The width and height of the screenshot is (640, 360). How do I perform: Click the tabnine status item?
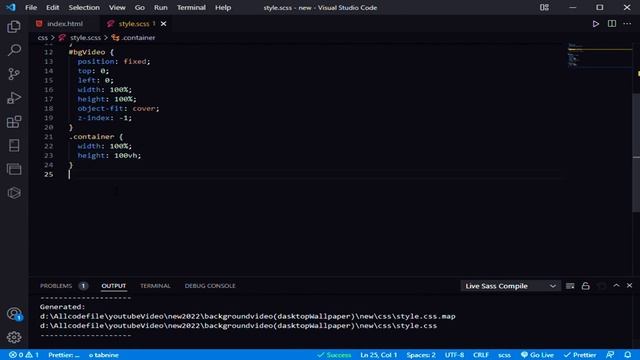104,355
